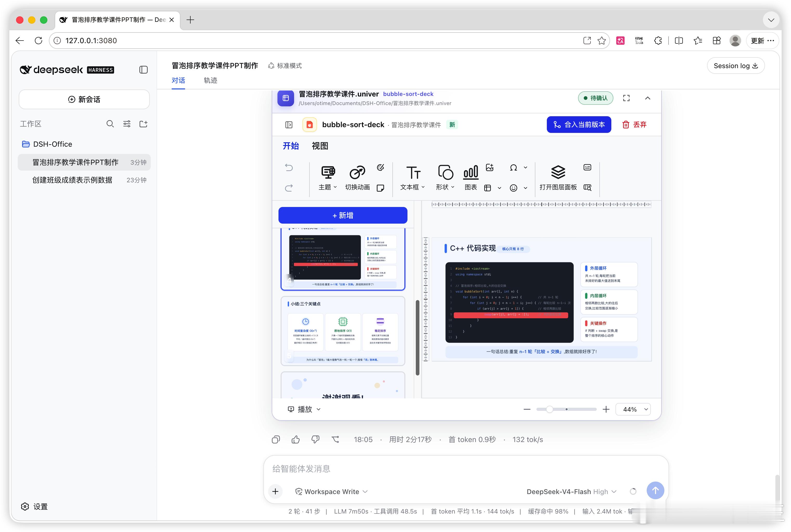The image size is (791, 532).
Task: Click the branch conversation icon
Action: click(335, 440)
